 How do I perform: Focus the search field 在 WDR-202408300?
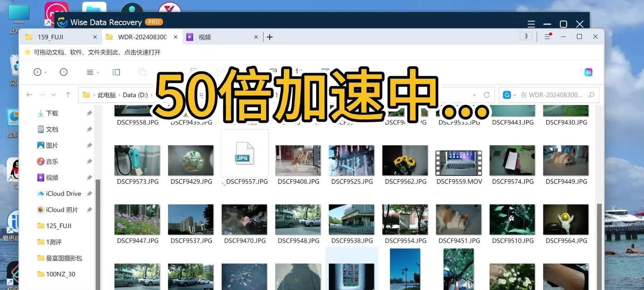551,95
